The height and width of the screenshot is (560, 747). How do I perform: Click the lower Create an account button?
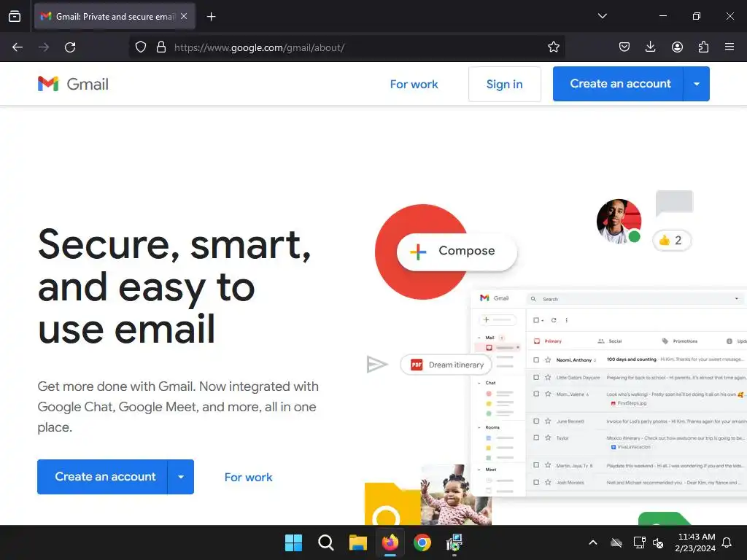(103, 477)
